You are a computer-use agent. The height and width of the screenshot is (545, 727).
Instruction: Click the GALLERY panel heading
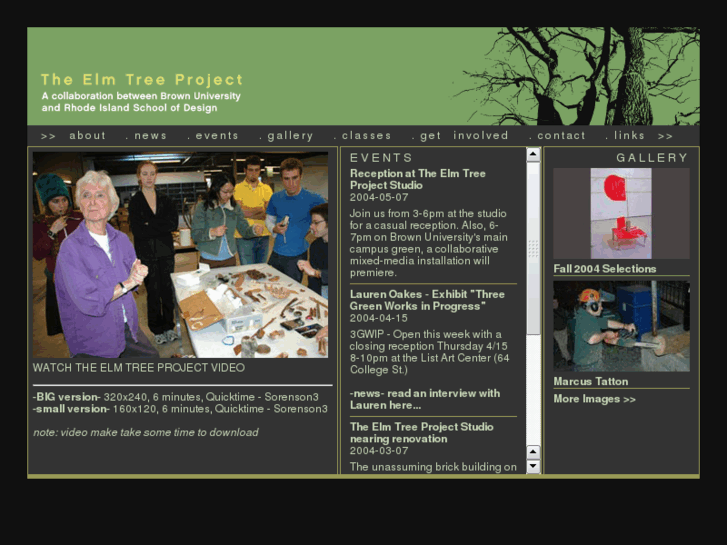[652, 158]
